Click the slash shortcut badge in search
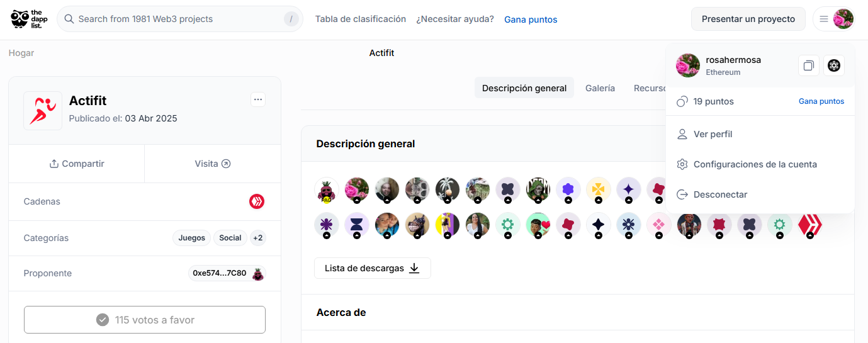This screenshot has height=343, width=868. coord(291,19)
